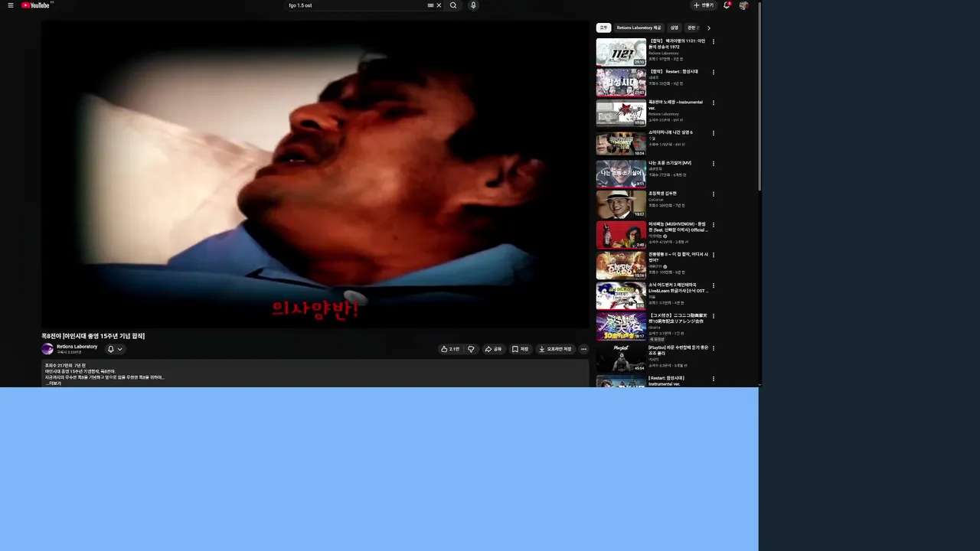
Task: Expand the description with ...더보기
Action: point(53,383)
